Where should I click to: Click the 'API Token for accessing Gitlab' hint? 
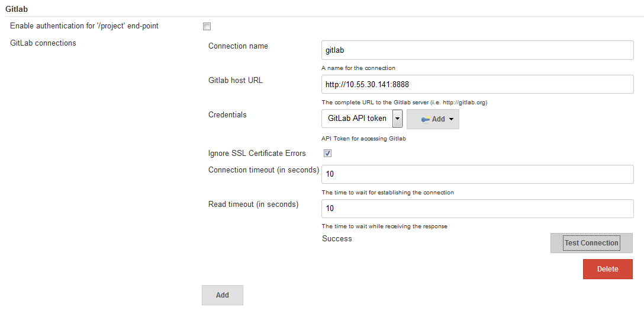[363, 139]
